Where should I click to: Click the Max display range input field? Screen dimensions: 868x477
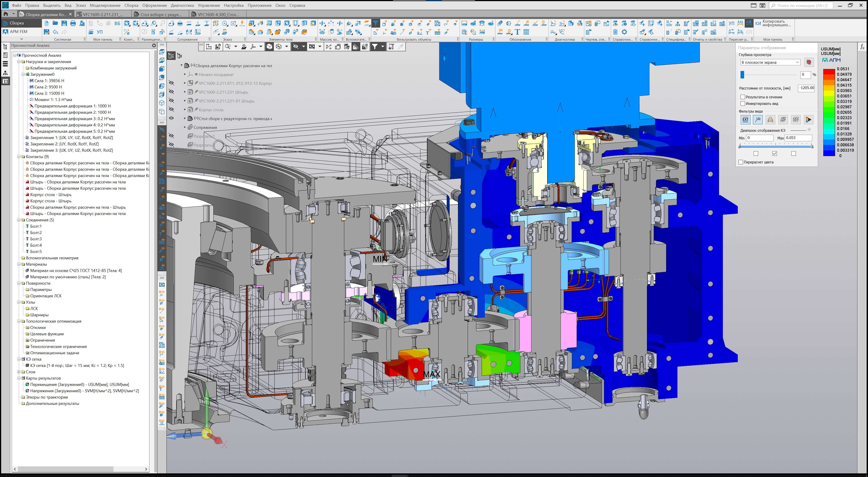pos(798,138)
